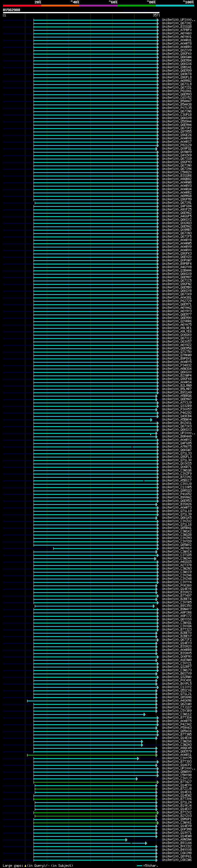The height and width of the screenshot is (868, 197).
Task: Click the short alignment bar for UniRef100_A9NSN4
Action: (x=80, y=840)
